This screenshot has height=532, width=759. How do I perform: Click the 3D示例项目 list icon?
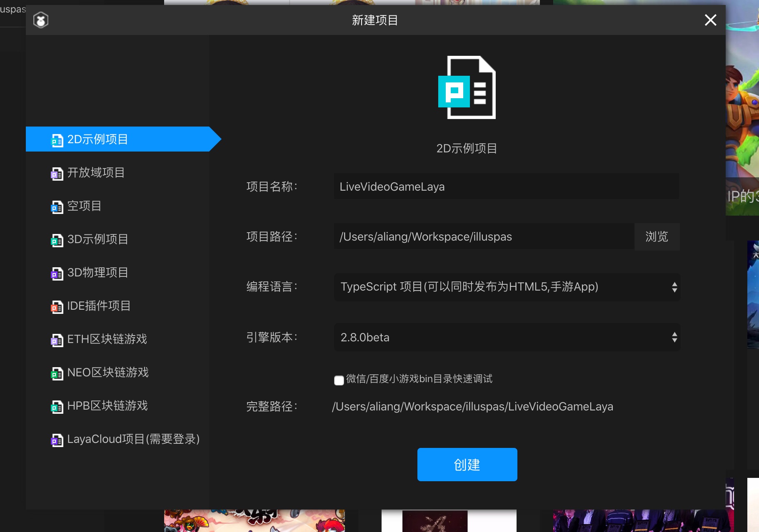pos(57,240)
